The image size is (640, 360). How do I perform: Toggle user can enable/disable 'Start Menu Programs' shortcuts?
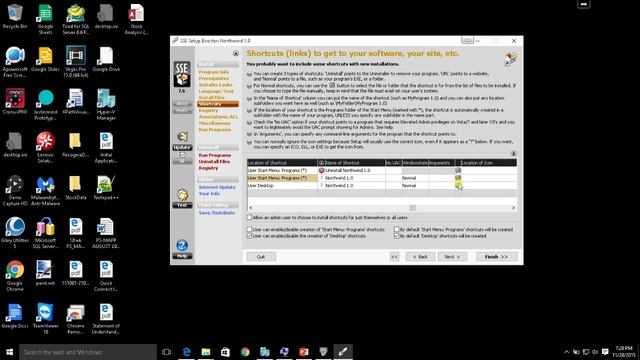coord(249,229)
